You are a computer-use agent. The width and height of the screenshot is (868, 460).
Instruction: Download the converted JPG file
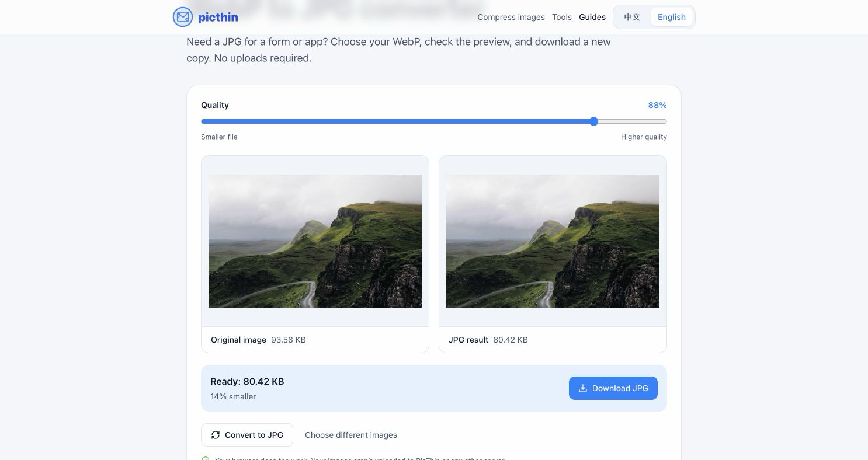click(x=613, y=388)
